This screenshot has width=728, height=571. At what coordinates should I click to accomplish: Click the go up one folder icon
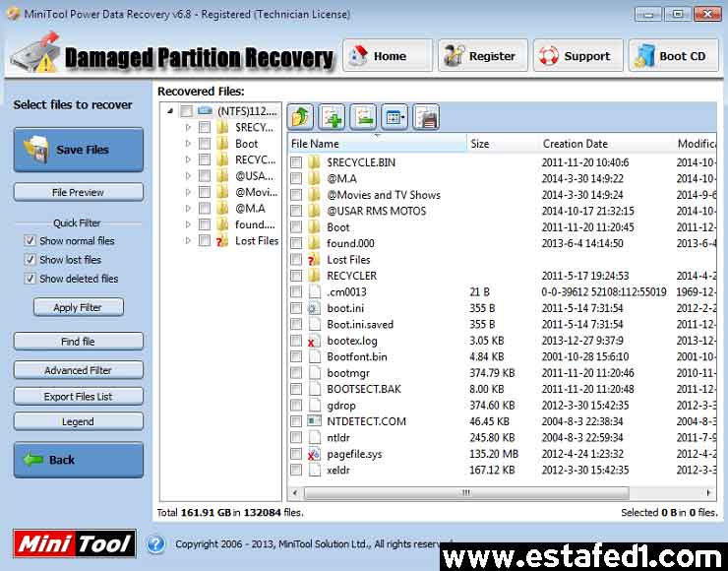[x=301, y=117]
